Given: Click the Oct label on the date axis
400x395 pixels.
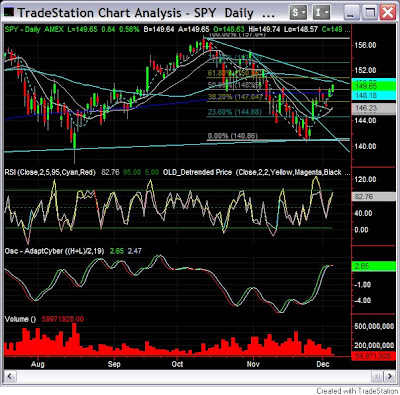Looking at the screenshot, I should (177, 364).
